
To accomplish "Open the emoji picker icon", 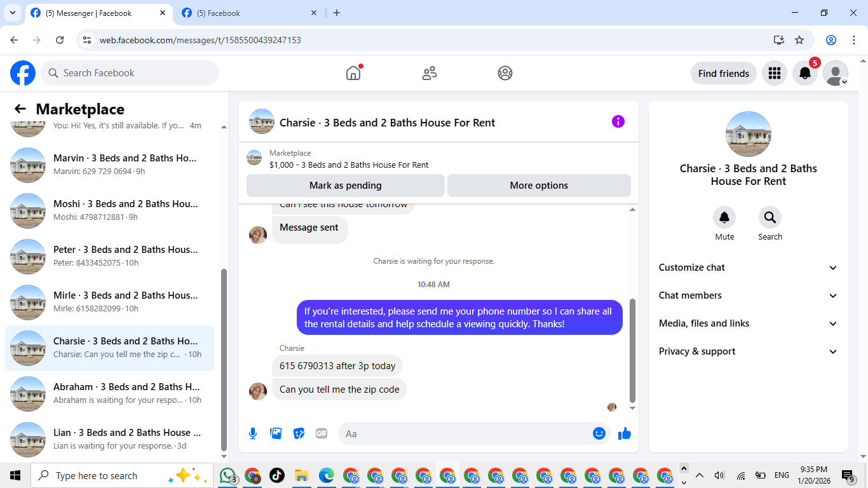I will [x=599, y=433].
